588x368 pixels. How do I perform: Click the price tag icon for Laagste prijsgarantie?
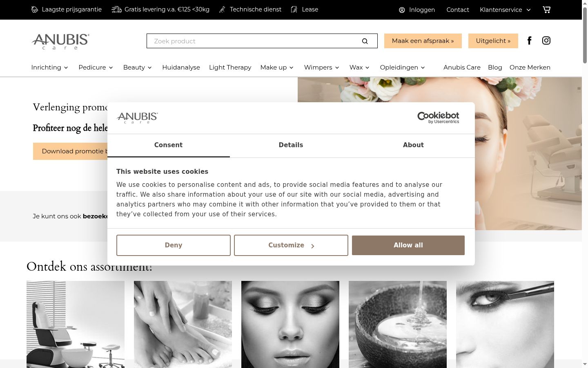click(35, 9)
